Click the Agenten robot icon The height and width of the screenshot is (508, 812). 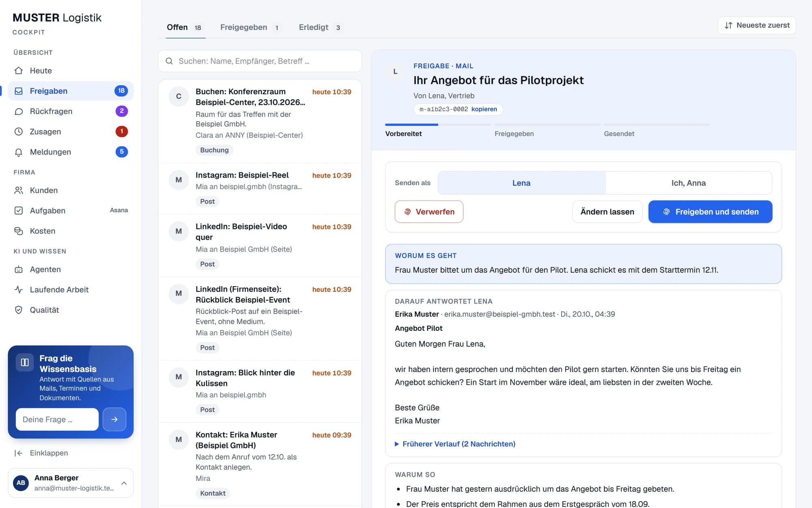click(x=19, y=269)
